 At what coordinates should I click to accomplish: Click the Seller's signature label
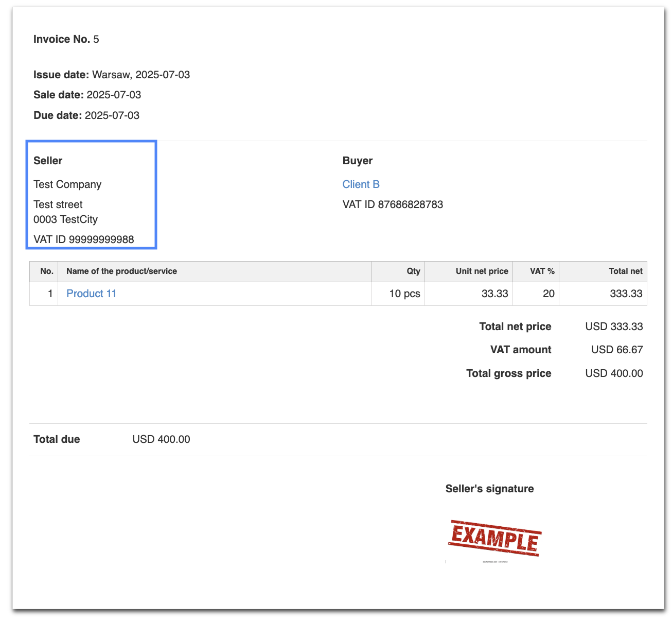489,489
